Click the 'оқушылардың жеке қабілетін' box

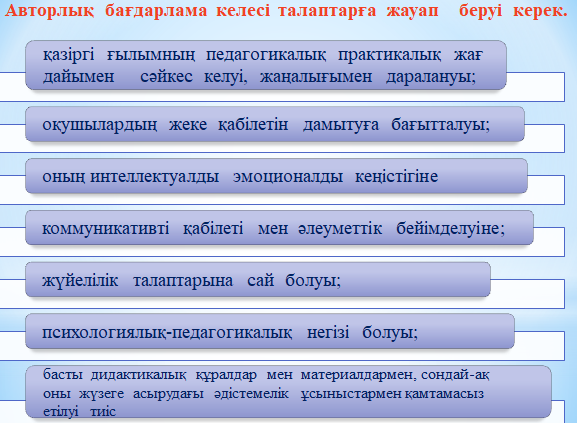pos(275,124)
